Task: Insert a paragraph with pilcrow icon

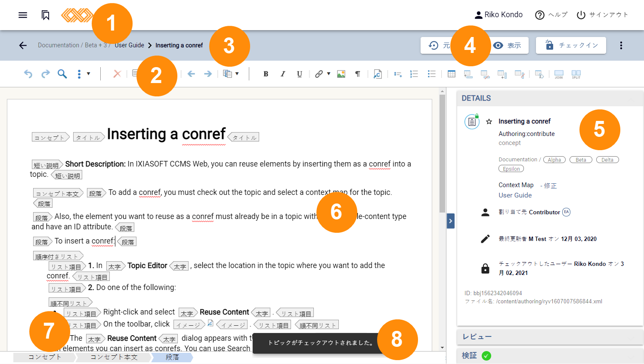Action: [x=358, y=74]
